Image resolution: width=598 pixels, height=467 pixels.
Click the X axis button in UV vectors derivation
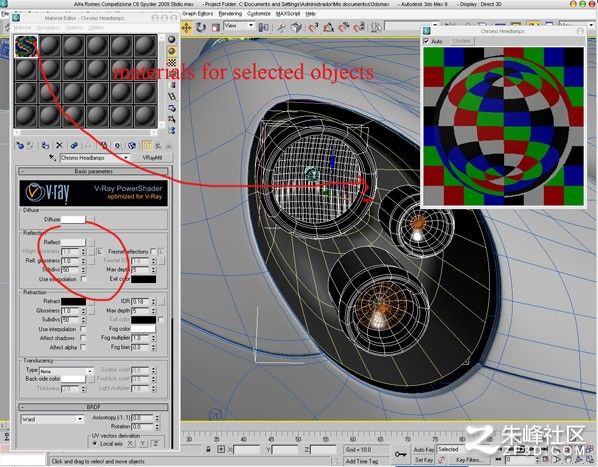click(x=130, y=444)
